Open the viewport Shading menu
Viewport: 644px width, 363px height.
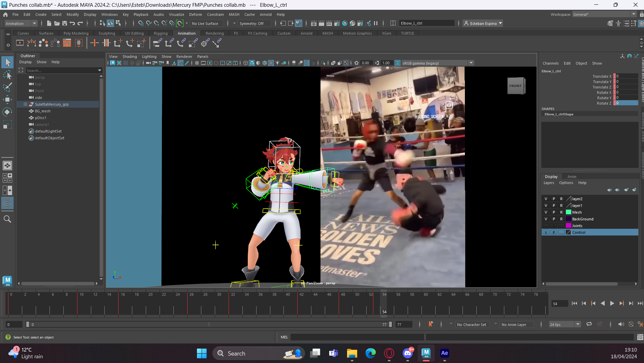[x=130, y=57]
